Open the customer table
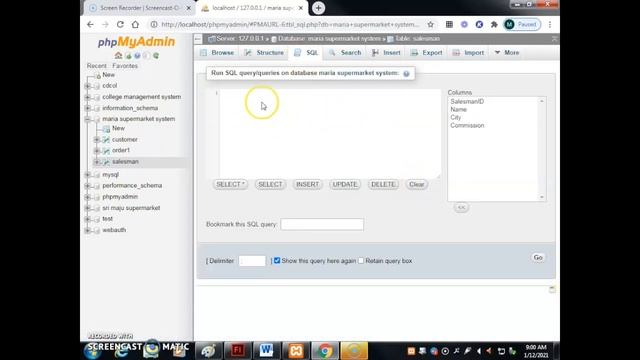The height and width of the screenshot is (360, 640). pos(124,140)
